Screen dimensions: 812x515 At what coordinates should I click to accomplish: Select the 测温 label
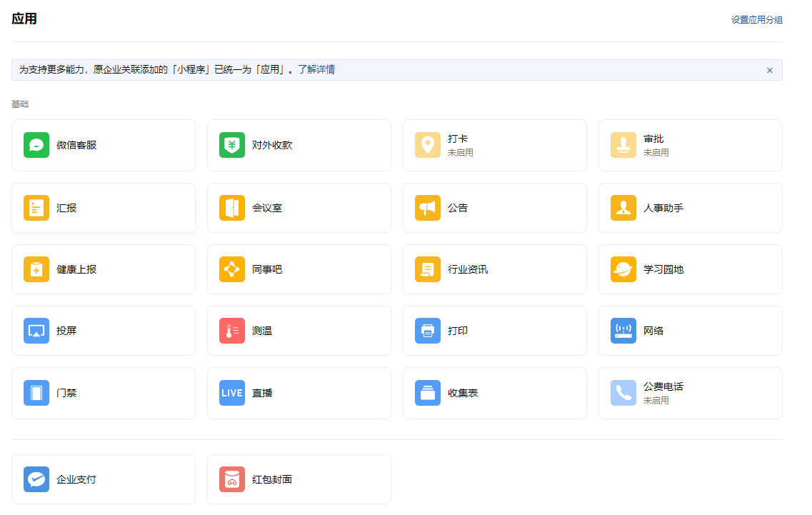pos(262,331)
